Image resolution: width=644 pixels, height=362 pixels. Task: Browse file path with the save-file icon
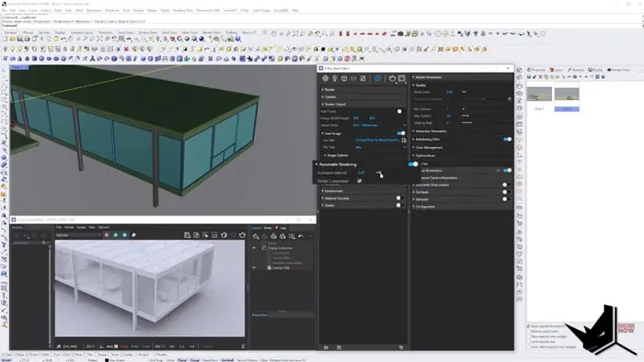[x=404, y=141]
